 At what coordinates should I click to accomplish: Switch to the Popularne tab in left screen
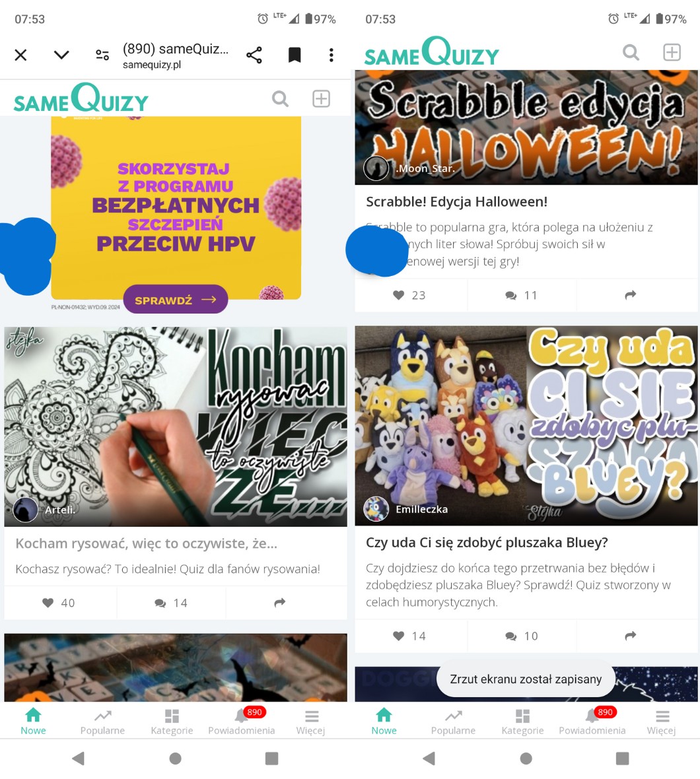(102, 722)
